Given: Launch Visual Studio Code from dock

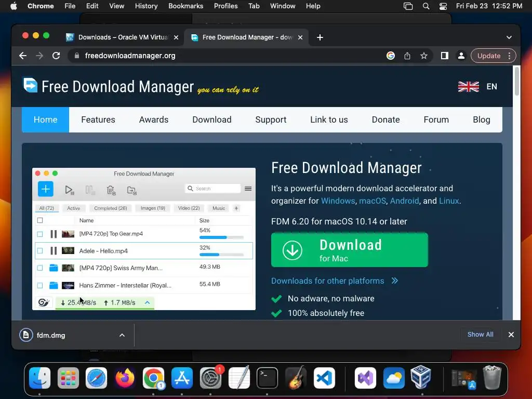Looking at the screenshot, I should pos(324,378).
